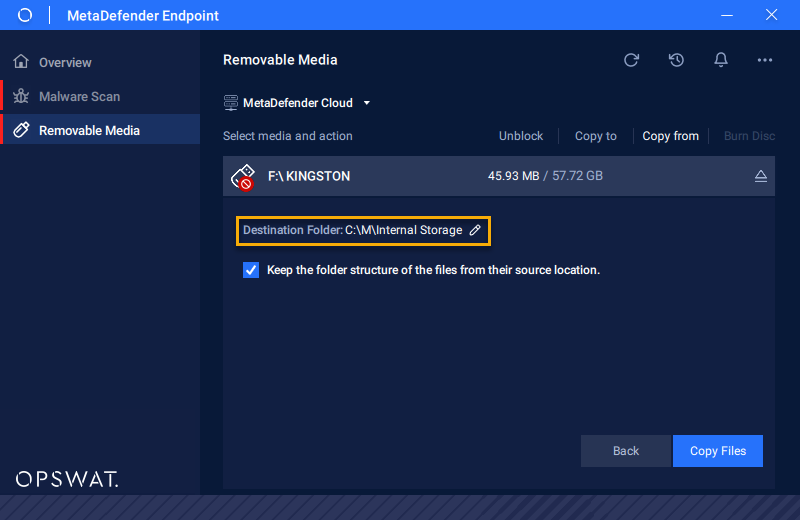This screenshot has width=800, height=520.
Task: Edit destination folder with pencil icon
Action: [475, 230]
